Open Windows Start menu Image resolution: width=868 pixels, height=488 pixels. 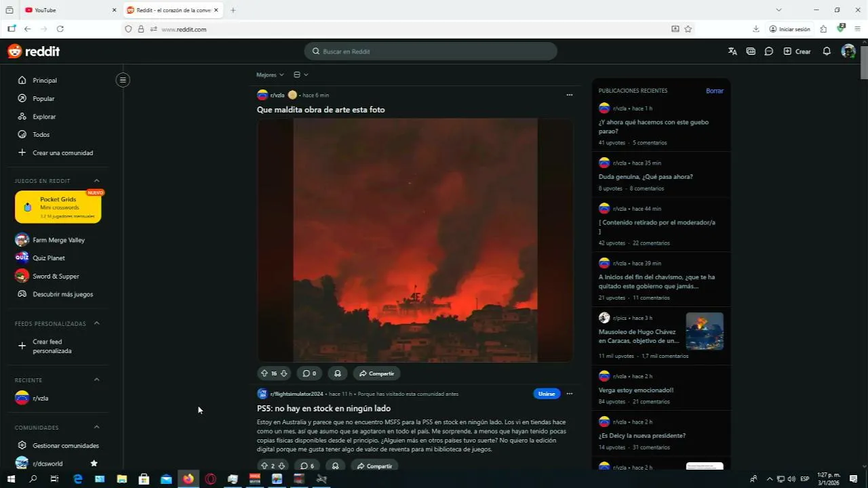tap(11, 479)
